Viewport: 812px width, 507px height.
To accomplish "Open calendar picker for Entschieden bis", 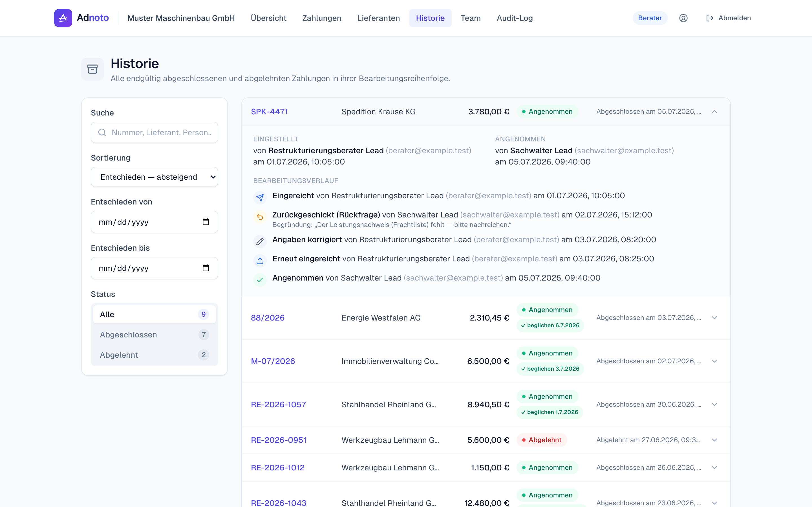I will click(206, 268).
